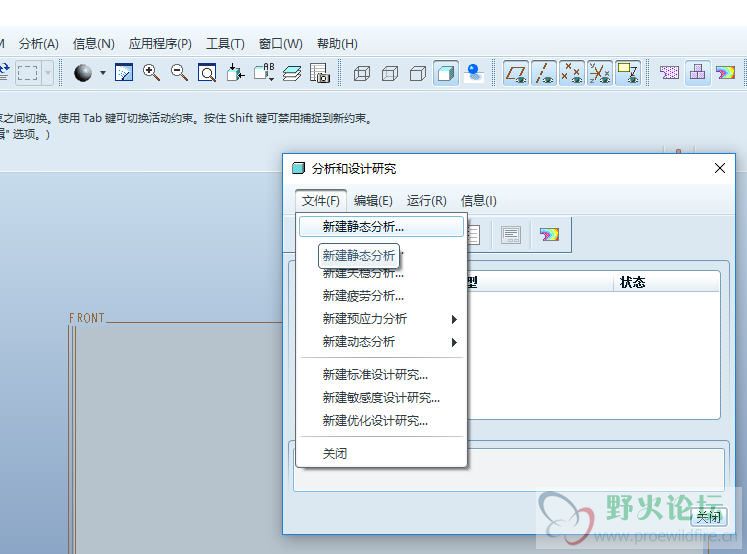Click main toolbar rainbow results icon
747x554 pixels.
(726, 73)
